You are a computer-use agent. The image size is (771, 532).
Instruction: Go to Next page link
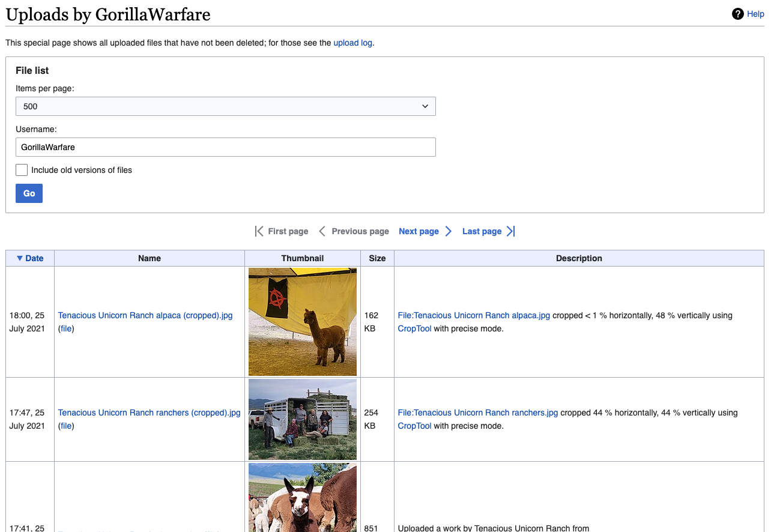(419, 231)
